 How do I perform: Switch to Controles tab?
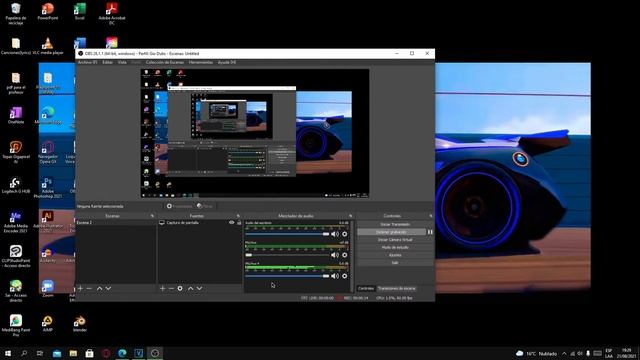coord(366,288)
